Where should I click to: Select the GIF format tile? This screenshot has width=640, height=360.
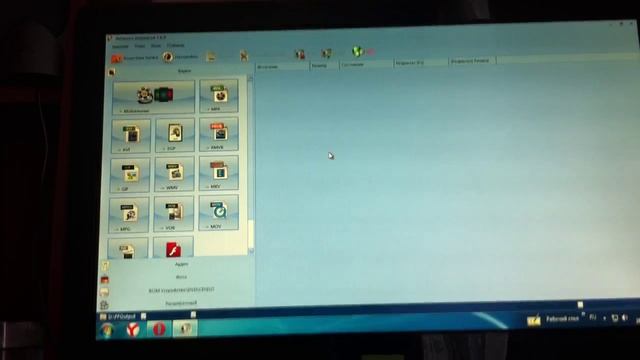(x=130, y=176)
